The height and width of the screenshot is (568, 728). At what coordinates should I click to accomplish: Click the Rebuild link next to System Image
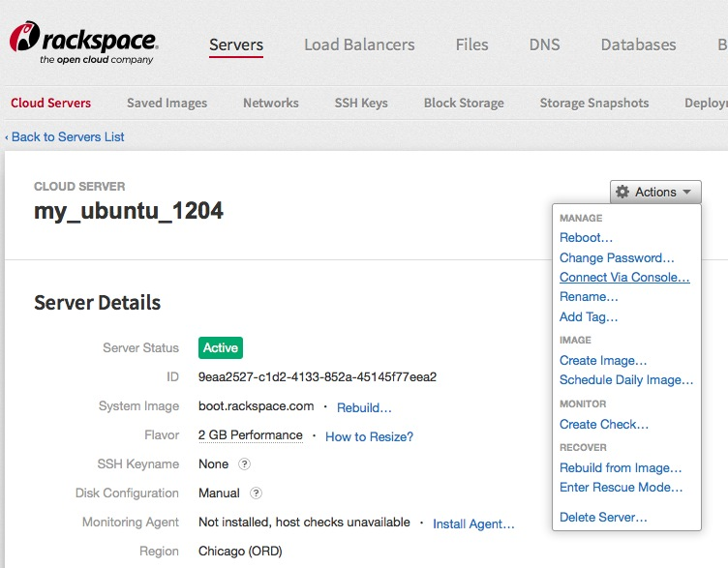(x=364, y=407)
